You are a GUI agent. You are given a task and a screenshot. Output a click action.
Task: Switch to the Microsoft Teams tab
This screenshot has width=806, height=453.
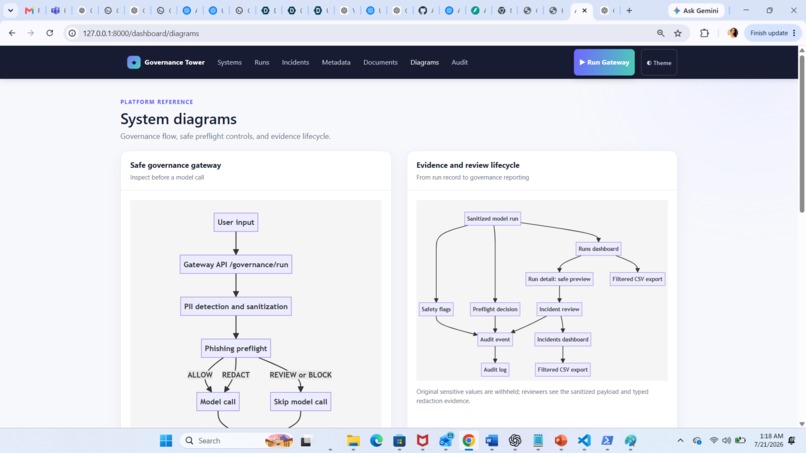[56, 10]
